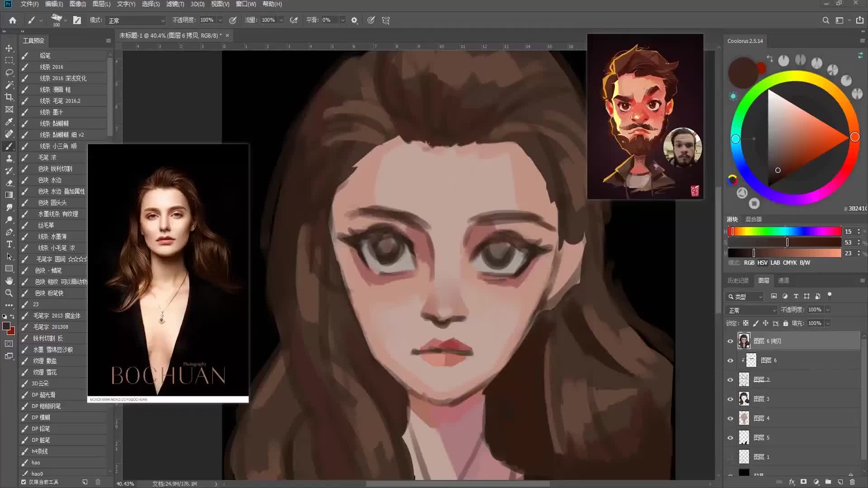Create a new layer group
868x488 pixels.
click(x=828, y=482)
